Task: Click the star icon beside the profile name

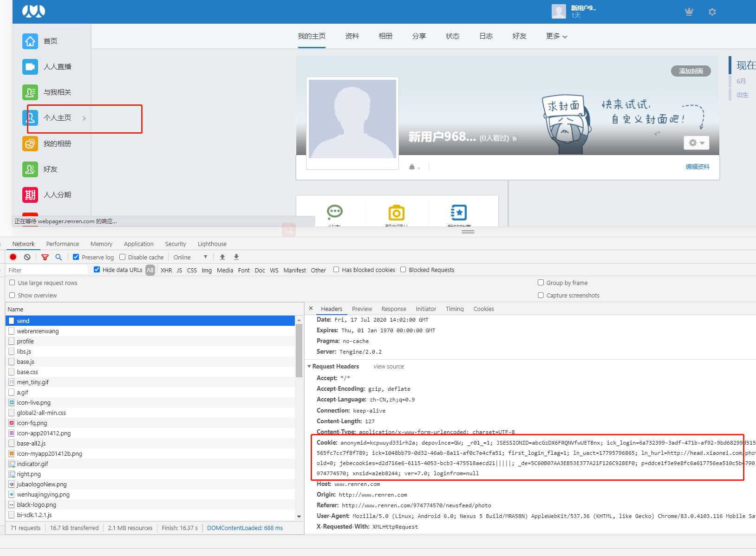Action: coord(515,138)
